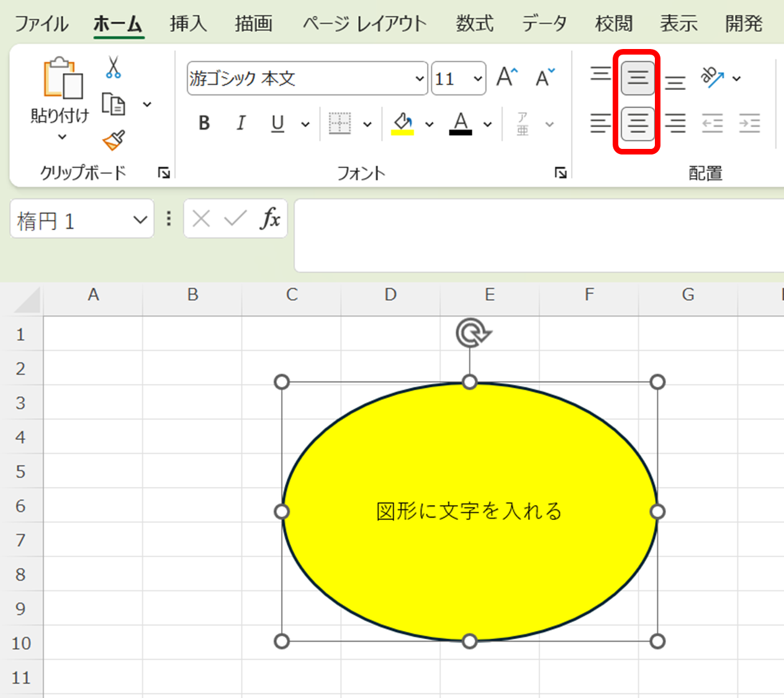Toggle Italic formatting

click(x=241, y=123)
